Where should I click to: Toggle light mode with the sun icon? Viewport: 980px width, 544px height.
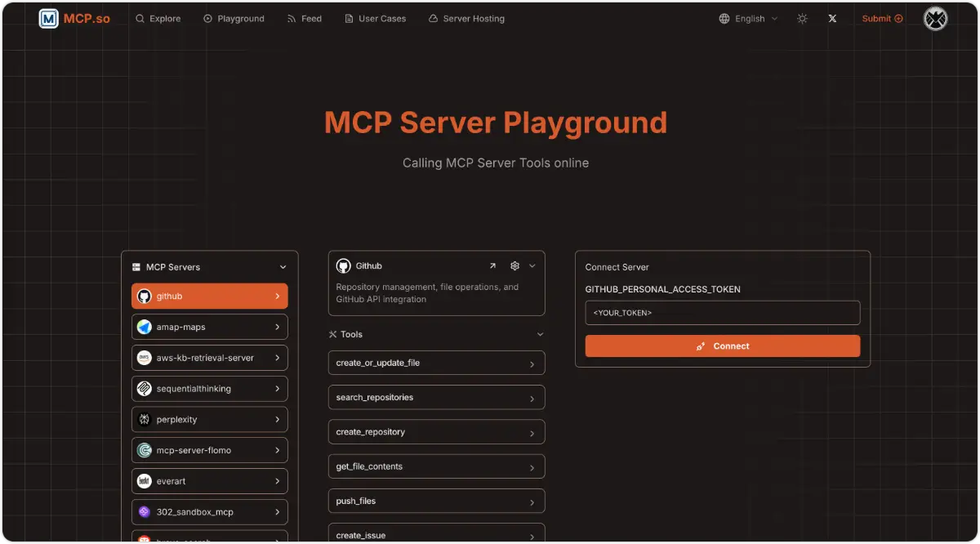pos(801,18)
